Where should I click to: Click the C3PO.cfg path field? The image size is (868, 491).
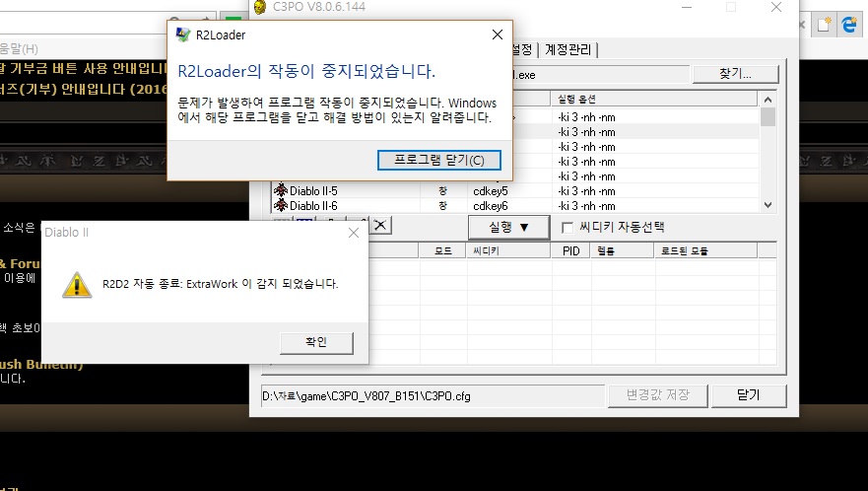[433, 396]
